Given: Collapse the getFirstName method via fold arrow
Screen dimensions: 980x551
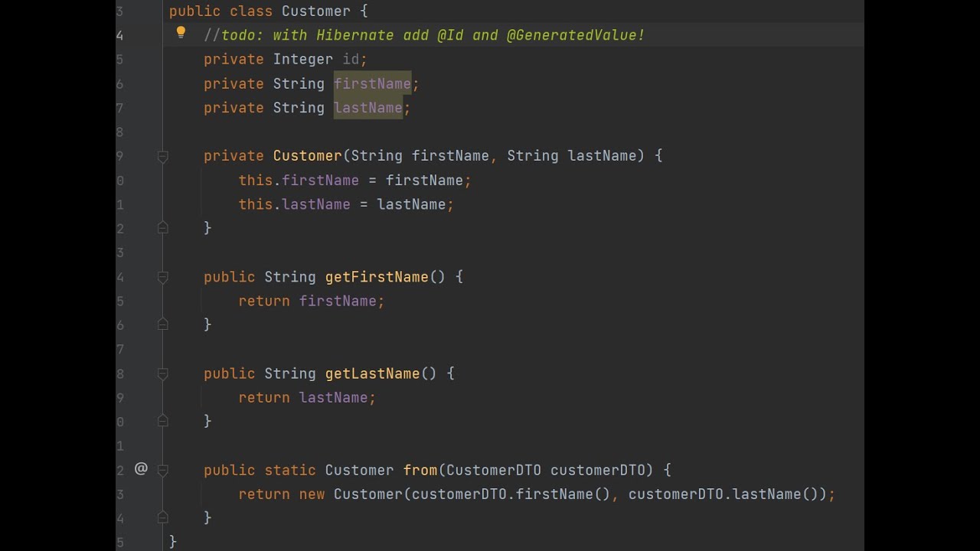Looking at the screenshot, I should [162, 277].
